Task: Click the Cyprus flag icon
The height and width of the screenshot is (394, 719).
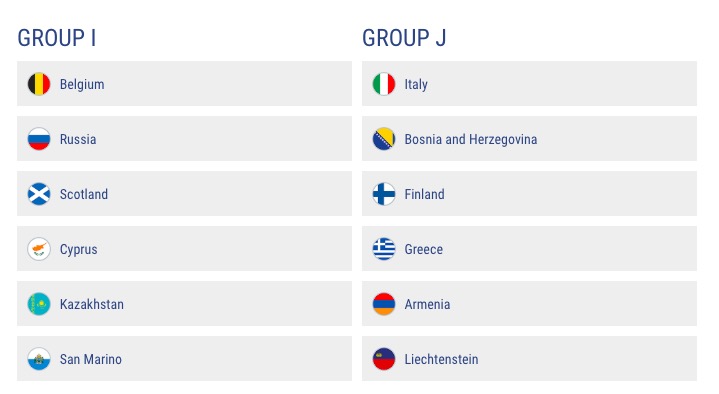Action: pos(39,249)
